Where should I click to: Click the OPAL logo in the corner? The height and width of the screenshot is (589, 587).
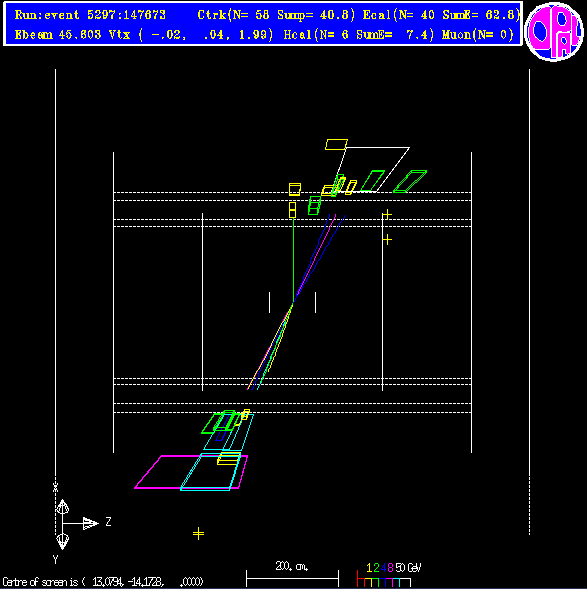point(554,31)
